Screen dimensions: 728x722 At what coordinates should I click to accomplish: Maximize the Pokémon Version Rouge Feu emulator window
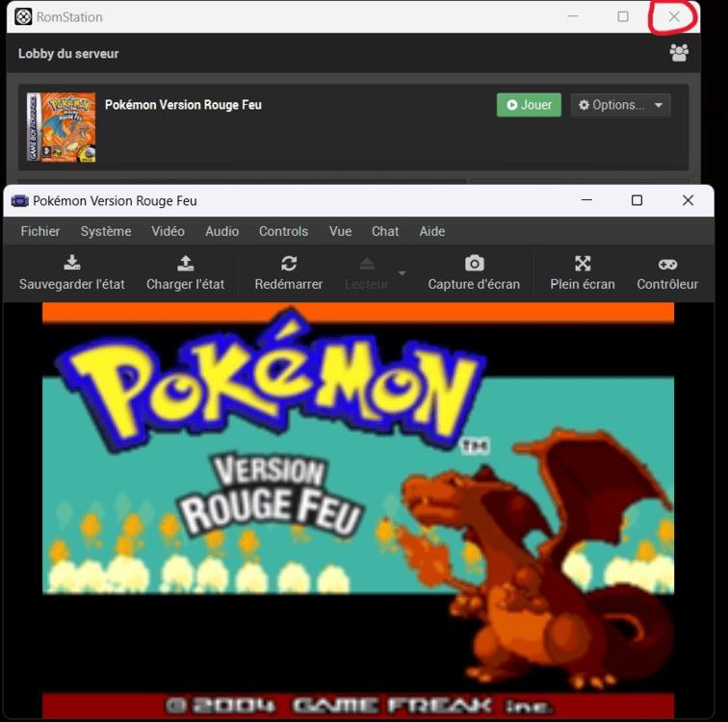point(637,200)
